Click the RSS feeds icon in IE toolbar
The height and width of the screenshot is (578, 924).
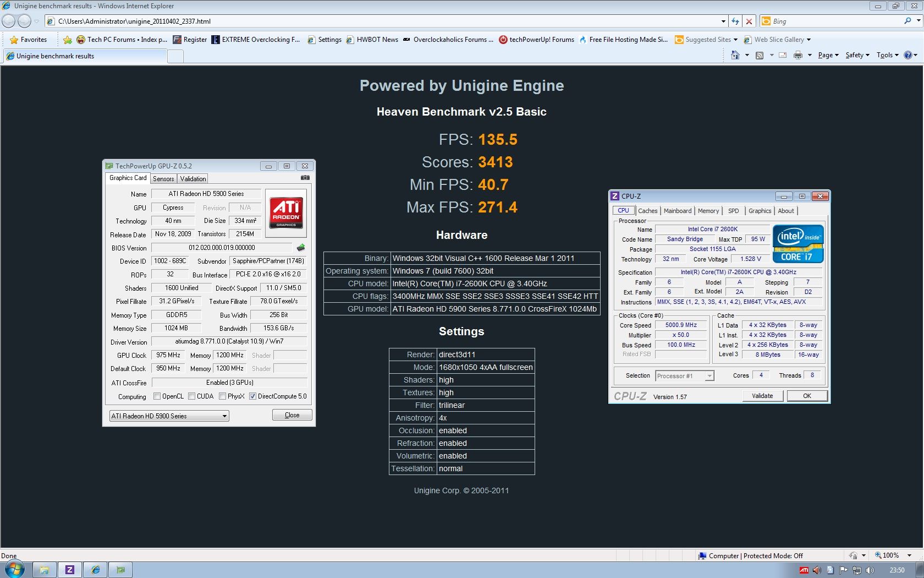tap(760, 55)
